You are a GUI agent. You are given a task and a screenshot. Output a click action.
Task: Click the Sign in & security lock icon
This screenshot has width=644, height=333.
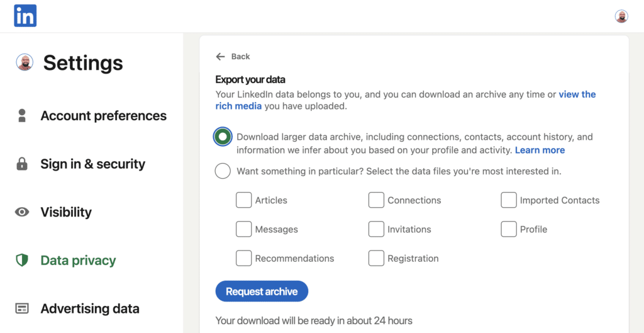[22, 164]
